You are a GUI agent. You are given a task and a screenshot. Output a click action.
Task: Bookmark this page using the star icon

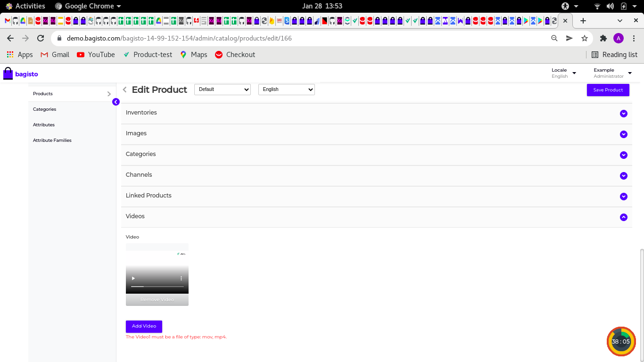pos(584,38)
